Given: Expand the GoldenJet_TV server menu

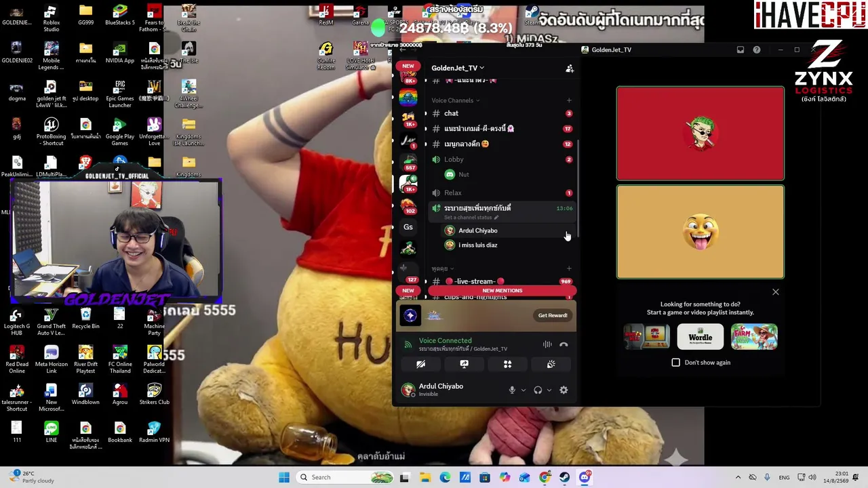Looking at the screenshot, I should [x=458, y=68].
